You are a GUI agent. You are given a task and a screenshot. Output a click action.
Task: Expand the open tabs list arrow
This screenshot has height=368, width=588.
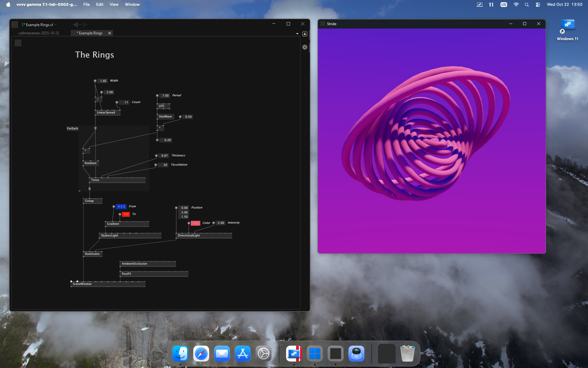pyautogui.click(x=297, y=34)
